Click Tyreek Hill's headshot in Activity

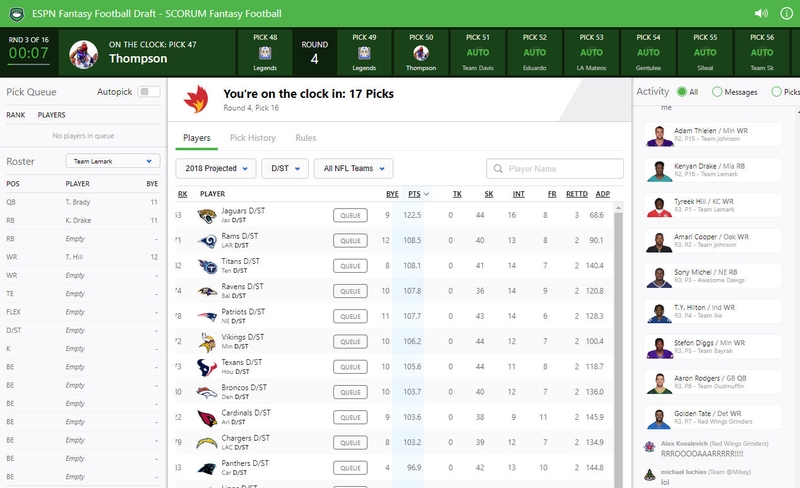659,206
